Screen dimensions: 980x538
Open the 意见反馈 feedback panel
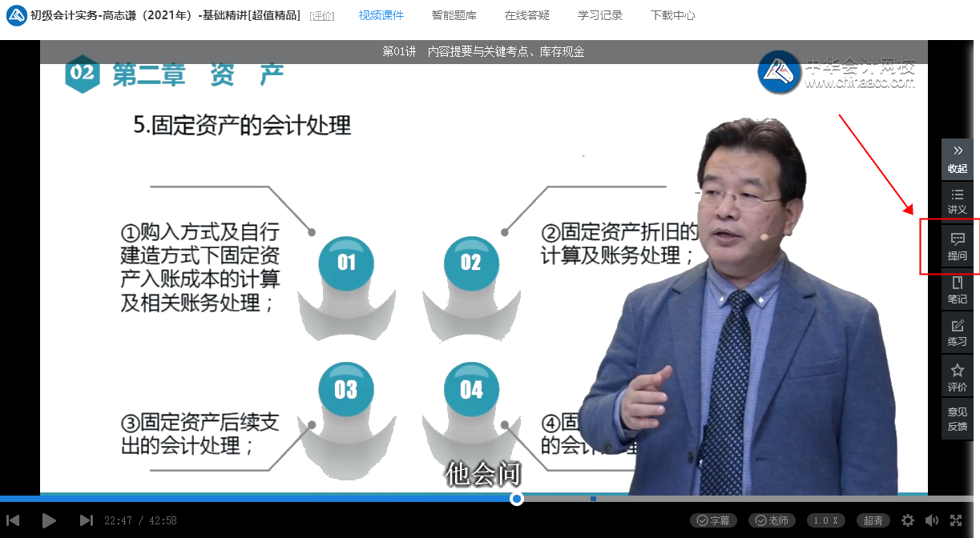click(x=957, y=419)
